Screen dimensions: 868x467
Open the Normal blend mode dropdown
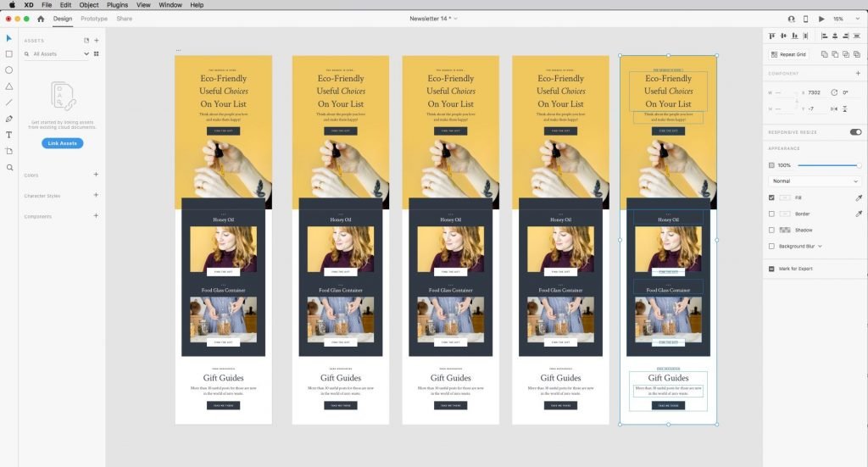click(x=814, y=181)
